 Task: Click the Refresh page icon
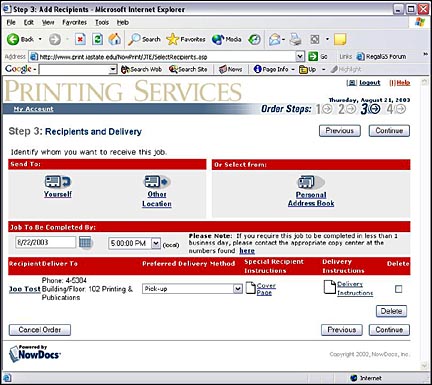pos(97,39)
